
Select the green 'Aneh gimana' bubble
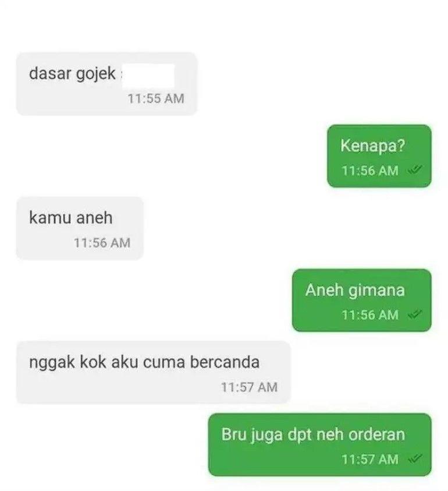coord(362,300)
